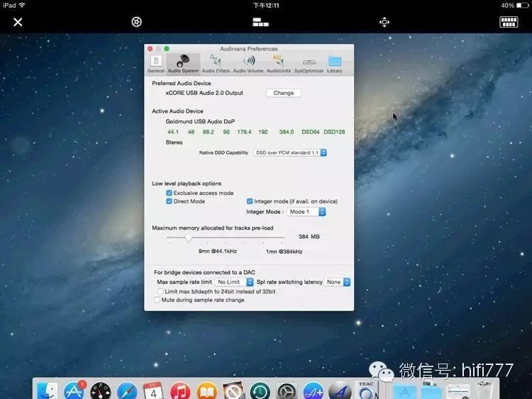
Task: Open the Max sample rate limit dropdown
Action: pyautogui.click(x=234, y=282)
